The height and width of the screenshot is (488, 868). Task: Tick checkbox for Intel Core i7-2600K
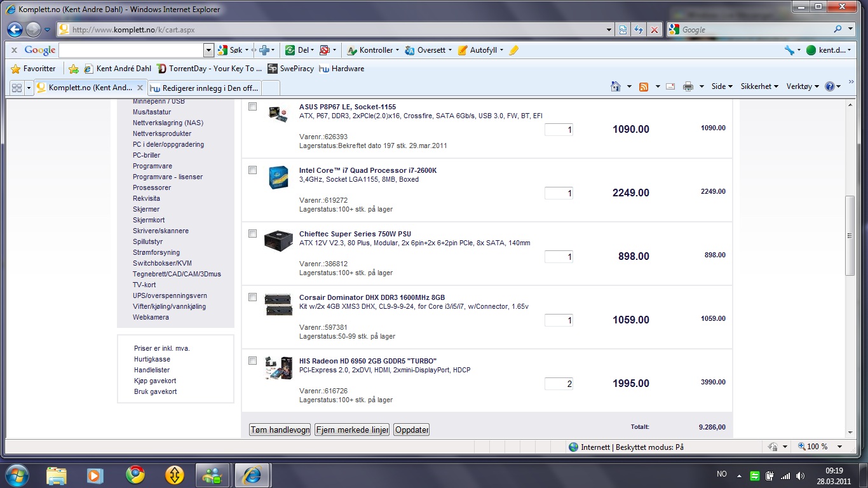click(253, 170)
